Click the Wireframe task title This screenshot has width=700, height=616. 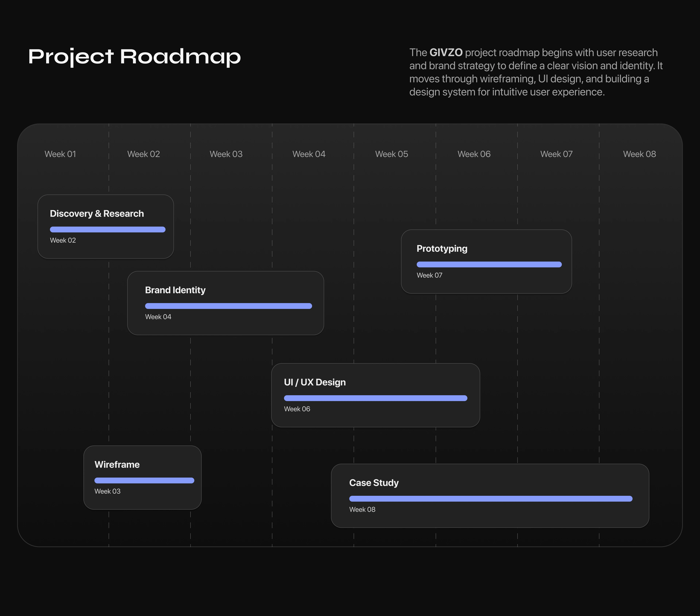[x=117, y=464]
